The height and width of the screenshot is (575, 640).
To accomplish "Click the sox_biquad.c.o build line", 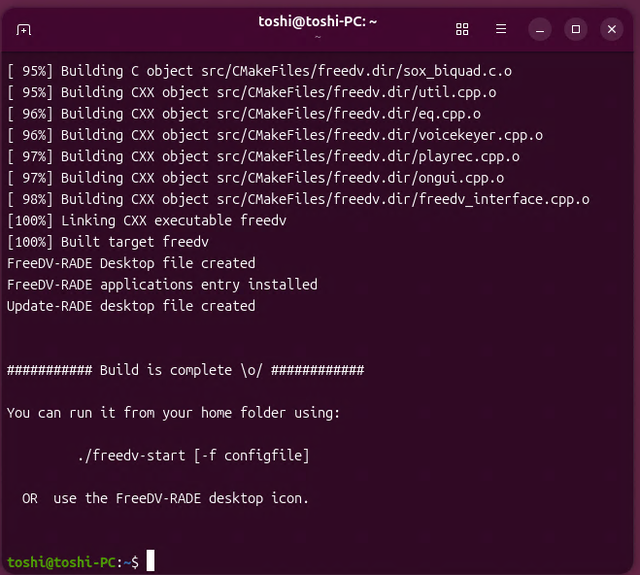I will pos(260,71).
